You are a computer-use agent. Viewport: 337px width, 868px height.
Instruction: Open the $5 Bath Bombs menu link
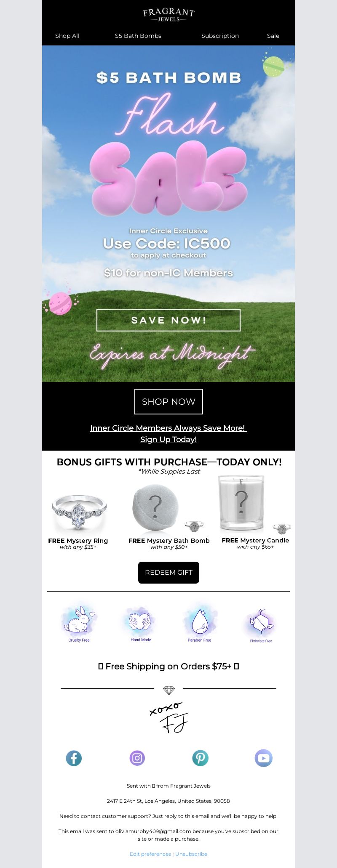[x=138, y=36]
